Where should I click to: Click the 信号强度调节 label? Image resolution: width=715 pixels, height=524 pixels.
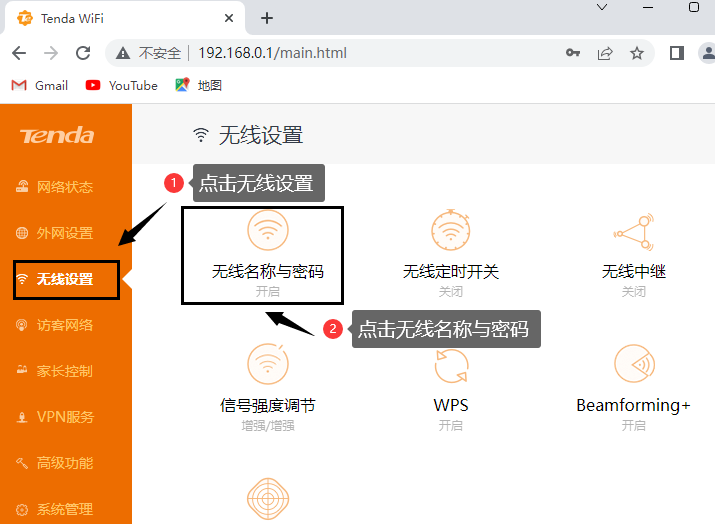click(x=268, y=405)
